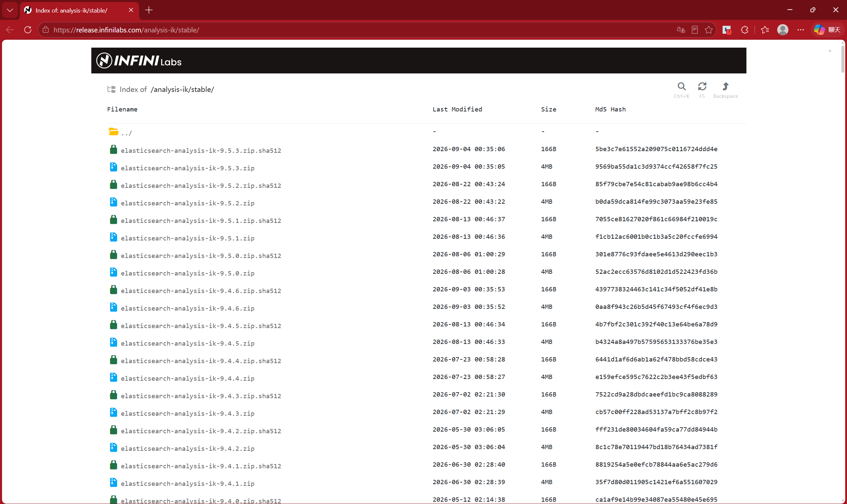This screenshot has height=504, width=847.
Task: Click the zip file icon for ik-9.5.0.zip
Action: coord(113,272)
